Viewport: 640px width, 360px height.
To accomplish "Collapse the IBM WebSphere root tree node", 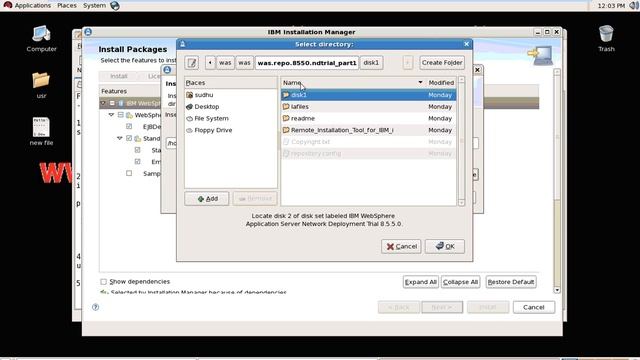I will click(103, 103).
